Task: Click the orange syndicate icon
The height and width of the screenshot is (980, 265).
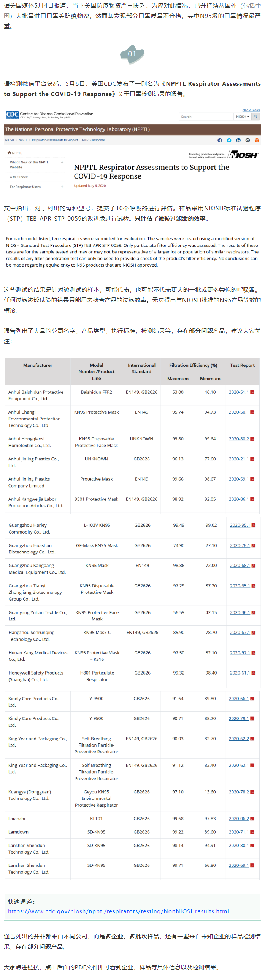Action: tap(257, 140)
